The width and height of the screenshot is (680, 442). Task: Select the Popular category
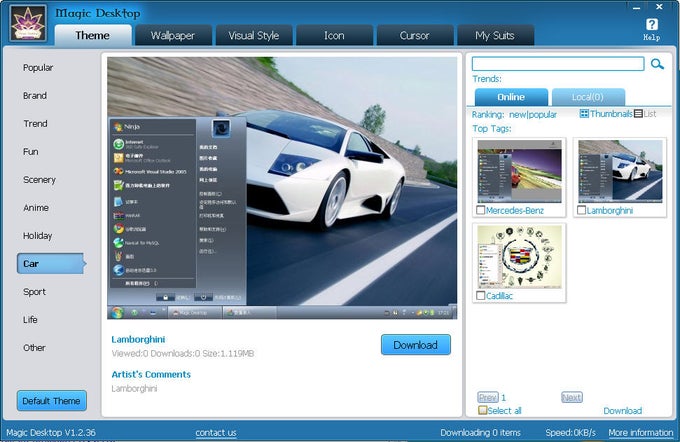point(38,68)
